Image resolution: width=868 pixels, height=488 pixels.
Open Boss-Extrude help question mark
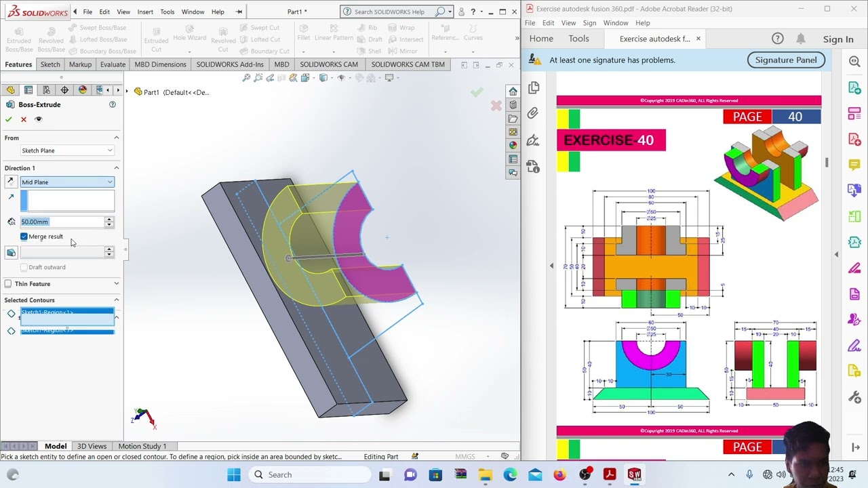point(113,104)
